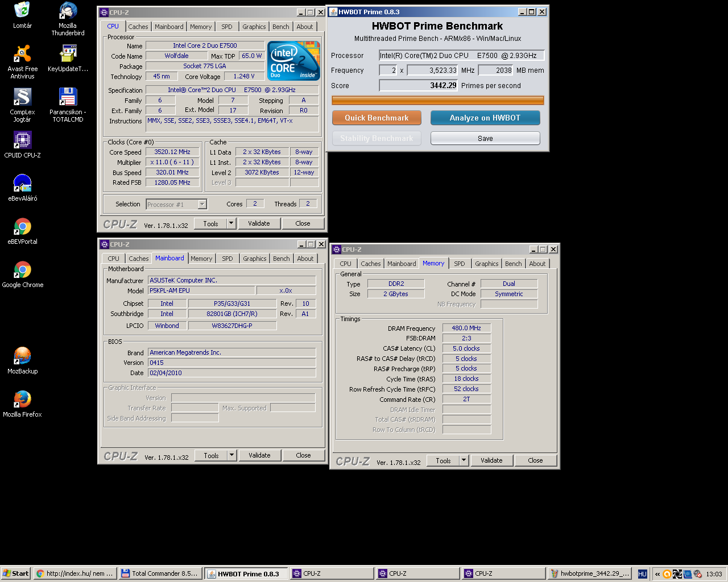Viewport: 728px width, 582px height.
Task: Open Bench tab in top CPU-Z window
Action: (x=280, y=27)
